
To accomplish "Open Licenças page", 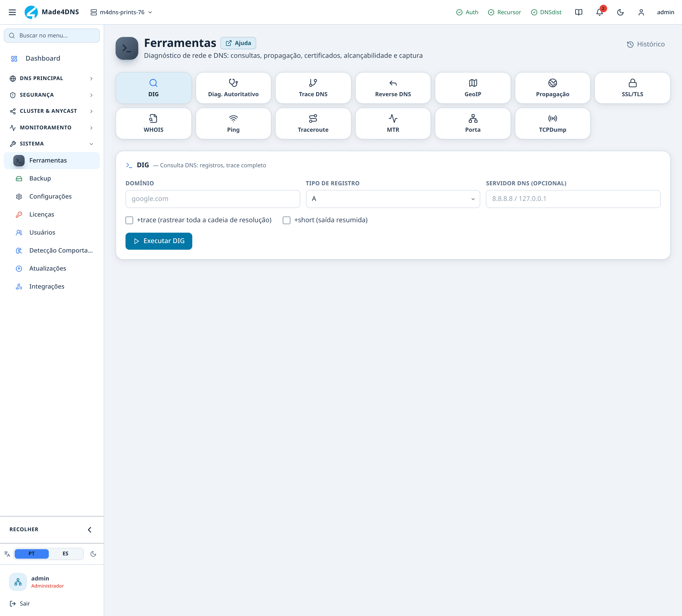I will [x=52, y=214].
